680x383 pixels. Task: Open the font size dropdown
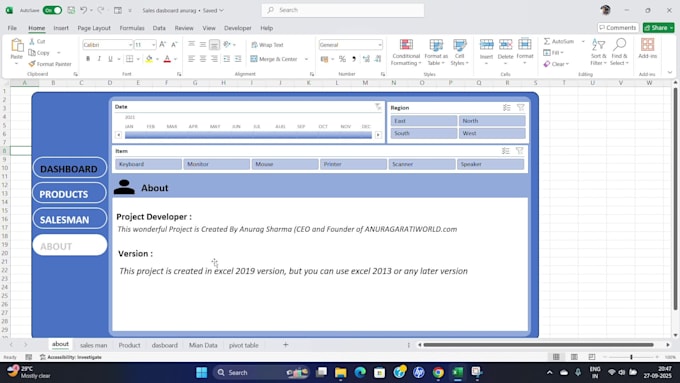tap(154, 45)
